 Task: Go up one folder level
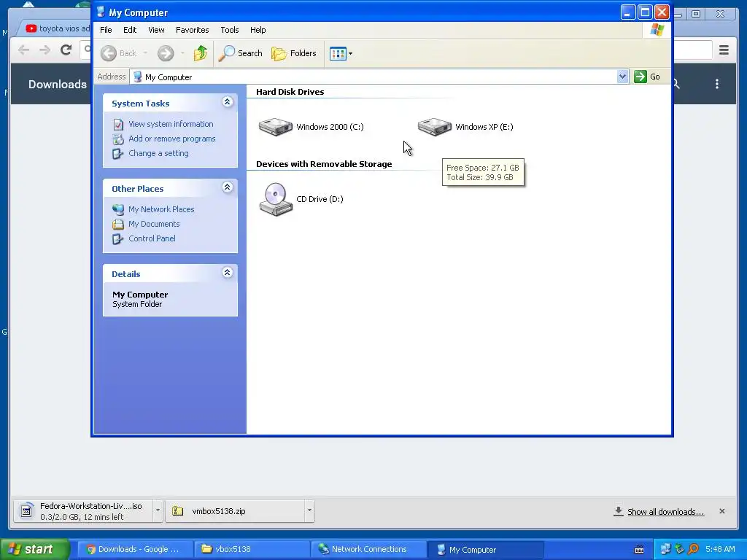pyautogui.click(x=201, y=53)
